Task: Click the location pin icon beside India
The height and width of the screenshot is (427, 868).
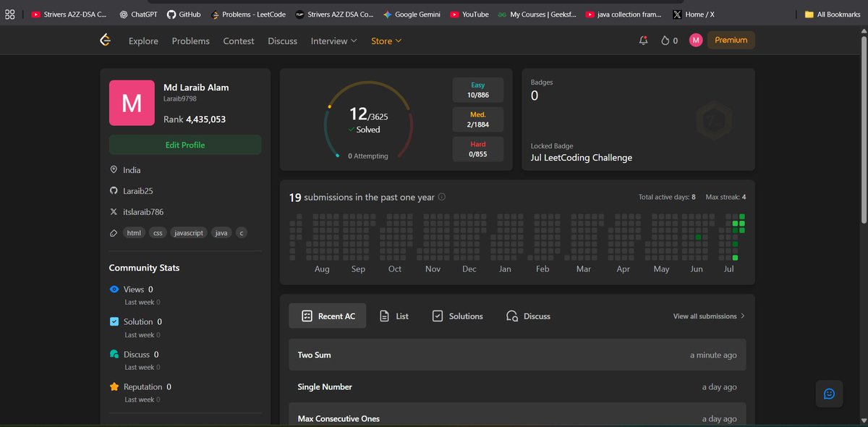Action: (114, 169)
